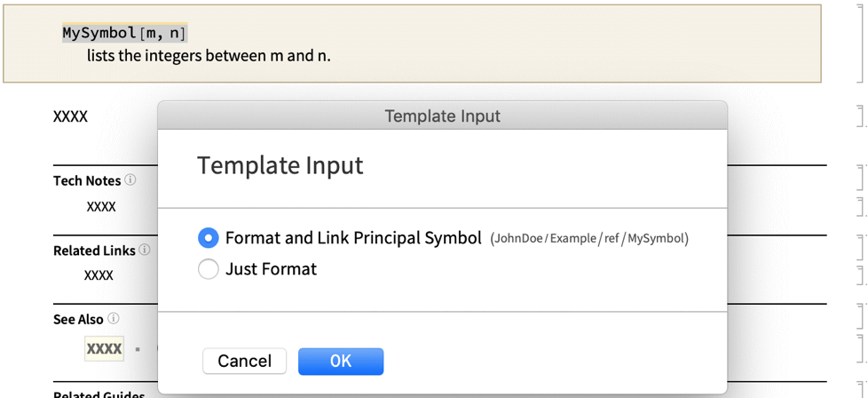
Task: Click the Template Input dialog title bar
Action: point(442,115)
